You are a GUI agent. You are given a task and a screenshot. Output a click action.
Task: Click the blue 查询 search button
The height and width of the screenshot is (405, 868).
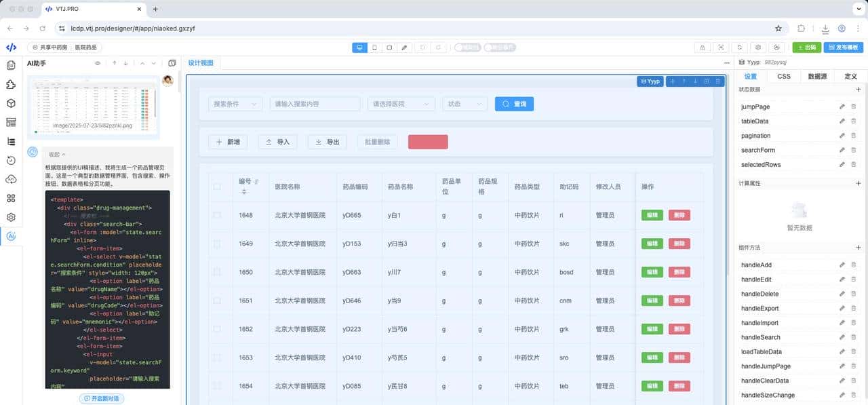[x=514, y=104]
